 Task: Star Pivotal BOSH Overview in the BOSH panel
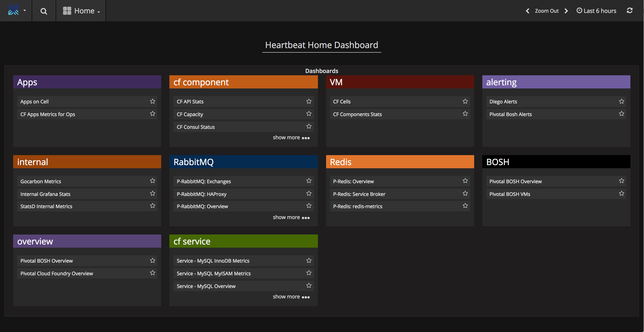[622, 181]
